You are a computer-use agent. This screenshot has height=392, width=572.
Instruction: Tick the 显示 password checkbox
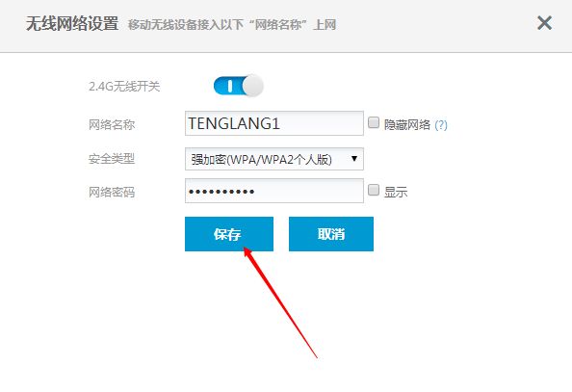pos(374,190)
